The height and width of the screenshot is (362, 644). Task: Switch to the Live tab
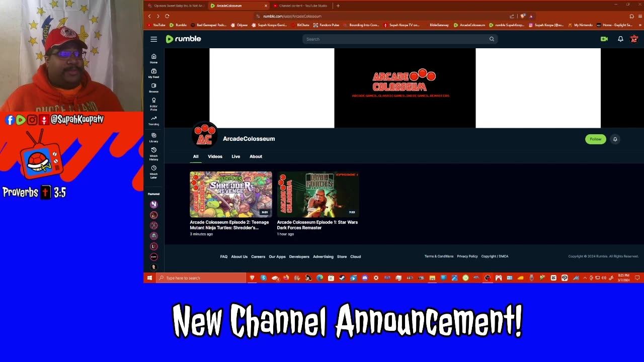pos(235,156)
